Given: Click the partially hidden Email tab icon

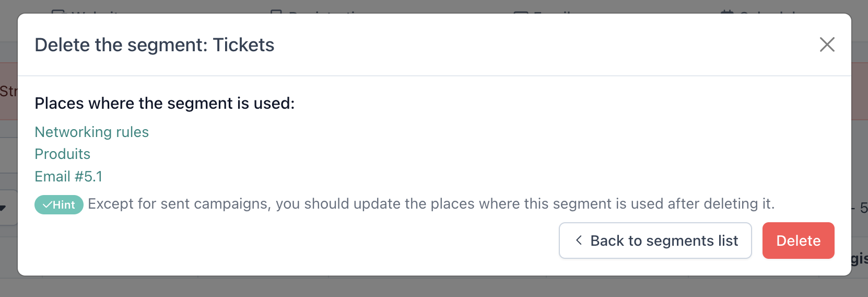Looking at the screenshot, I should [x=521, y=12].
